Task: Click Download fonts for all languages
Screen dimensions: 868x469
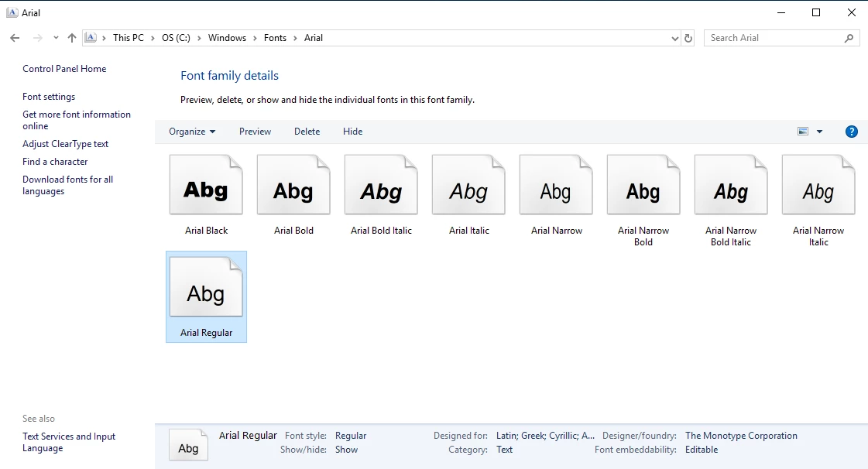Action: [x=67, y=185]
